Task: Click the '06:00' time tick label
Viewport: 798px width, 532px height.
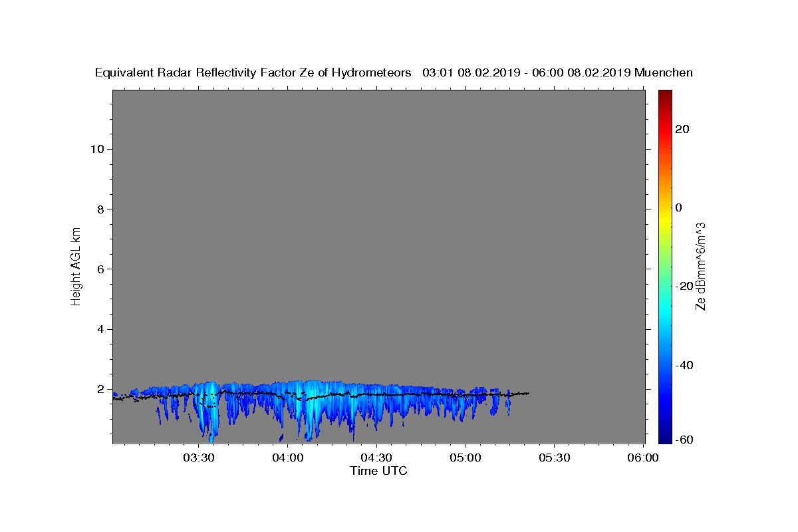Action: pyautogui.click(x=643, y=458)
